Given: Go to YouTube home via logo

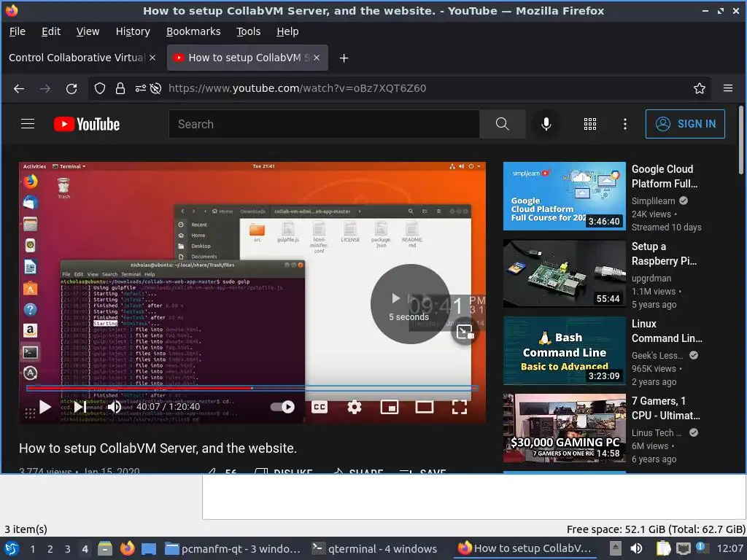Looking at the screenshot, I should click(x=87, y=124).
